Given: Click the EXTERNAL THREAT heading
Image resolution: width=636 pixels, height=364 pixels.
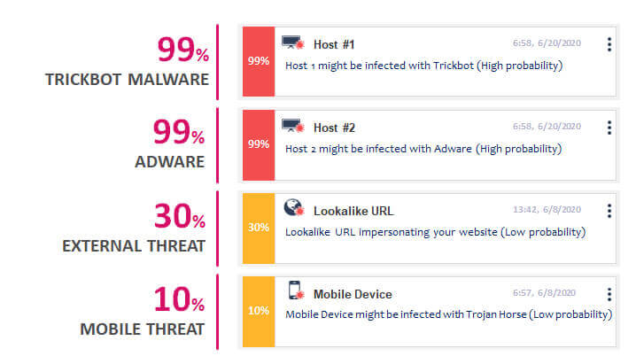Looking at the screenshot, I should (x=134, y=246).
